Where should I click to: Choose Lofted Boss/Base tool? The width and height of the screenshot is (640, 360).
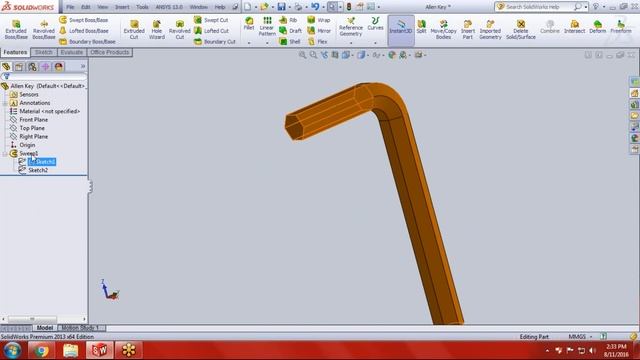click(x=84, y=31)
